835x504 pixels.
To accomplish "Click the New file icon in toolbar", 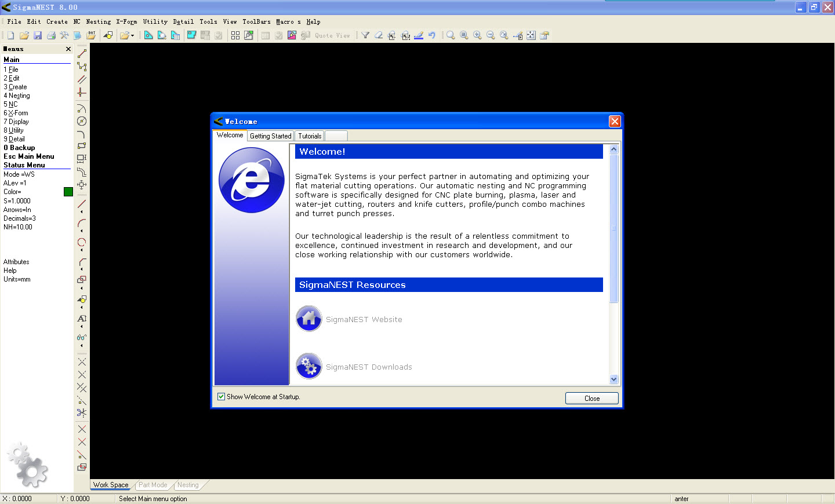I will coord(10,35).
